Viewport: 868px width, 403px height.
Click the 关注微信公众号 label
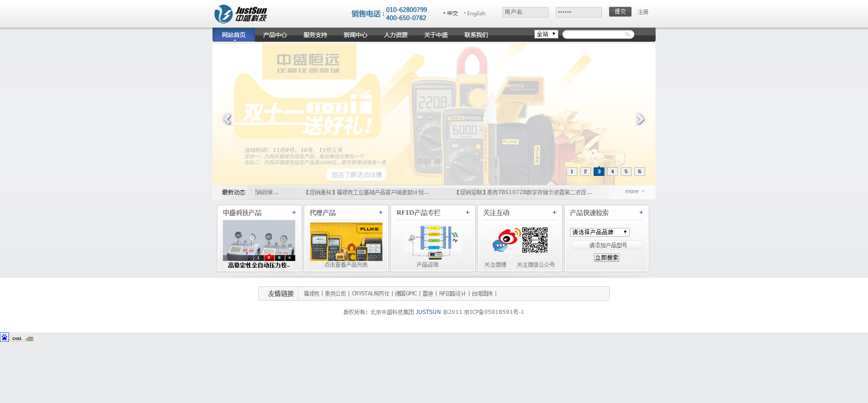(536, 265)
